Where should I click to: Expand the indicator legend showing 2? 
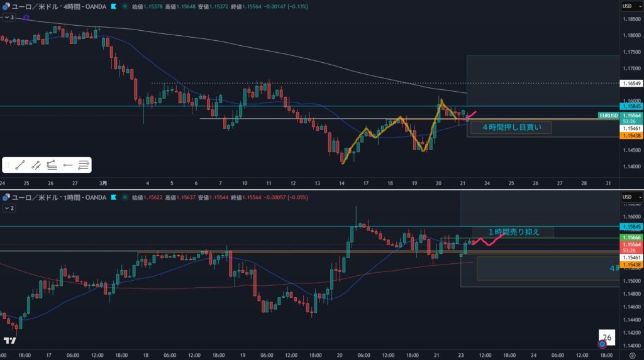(9, 207)
